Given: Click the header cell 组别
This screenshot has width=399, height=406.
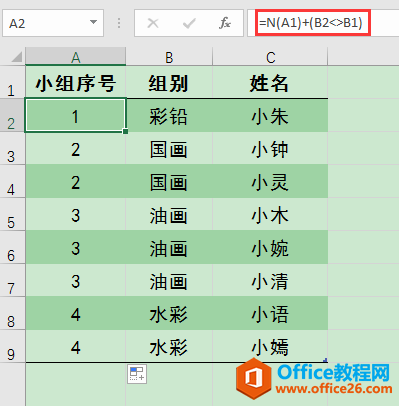Looking at the screenshot, I should [169, 82].
